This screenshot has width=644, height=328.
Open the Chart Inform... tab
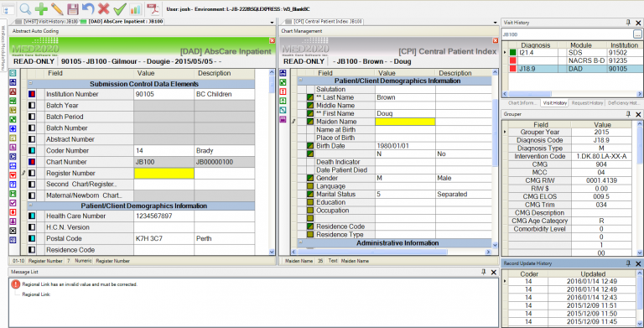(522, 103)
